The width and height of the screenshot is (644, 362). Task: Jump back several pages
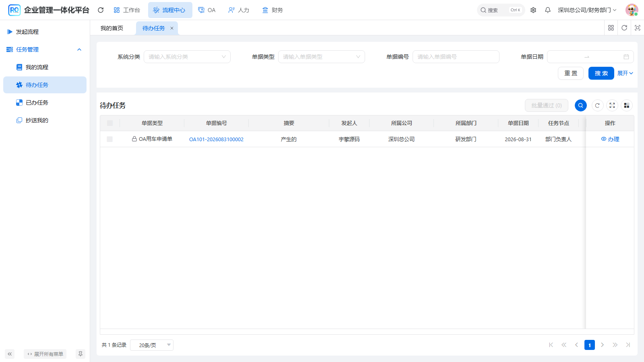[x=564, y=345]
